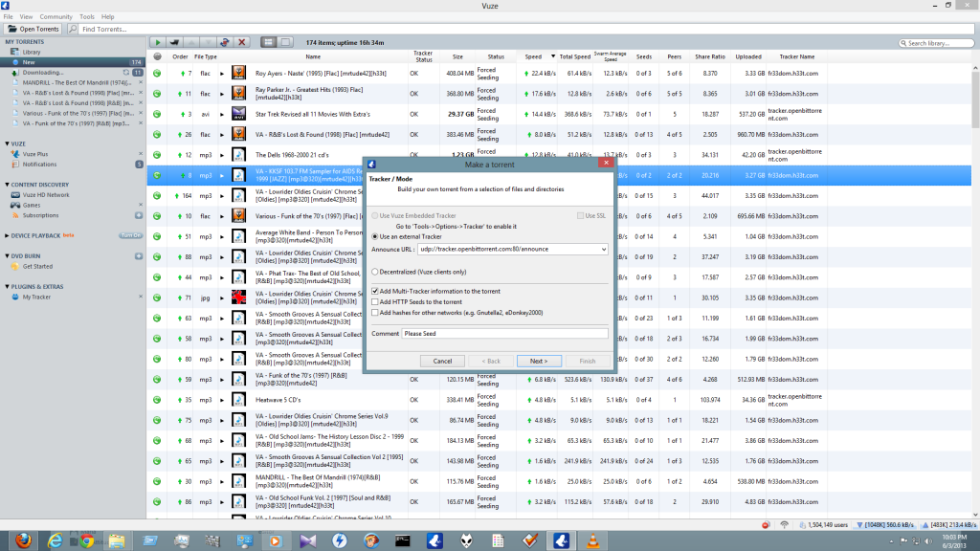Uncheck Add Multi-Tracker information checkbox
This screenshot has width=980, height=551.
[x=375, y=291]
